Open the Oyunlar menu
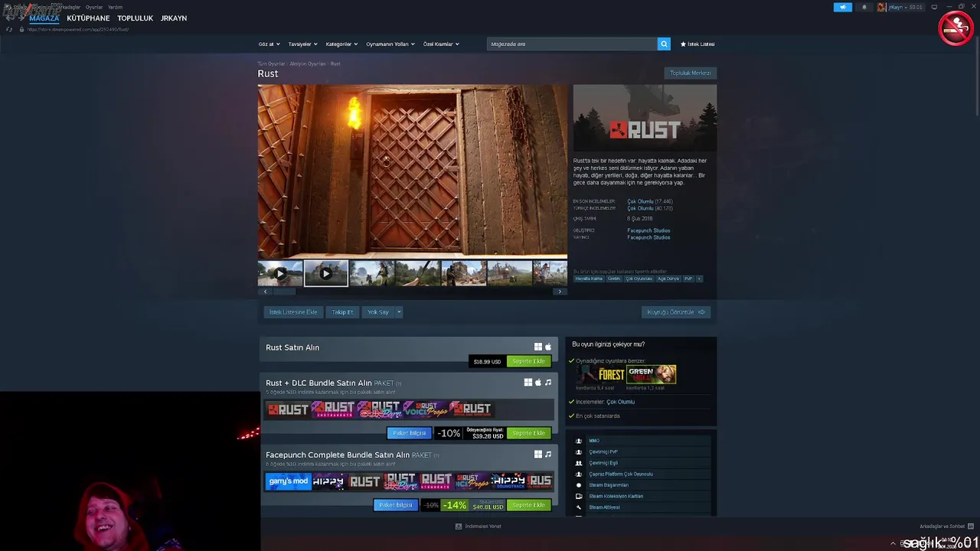The height and width of the screenshot is (551, 980). tap(94, 7)
